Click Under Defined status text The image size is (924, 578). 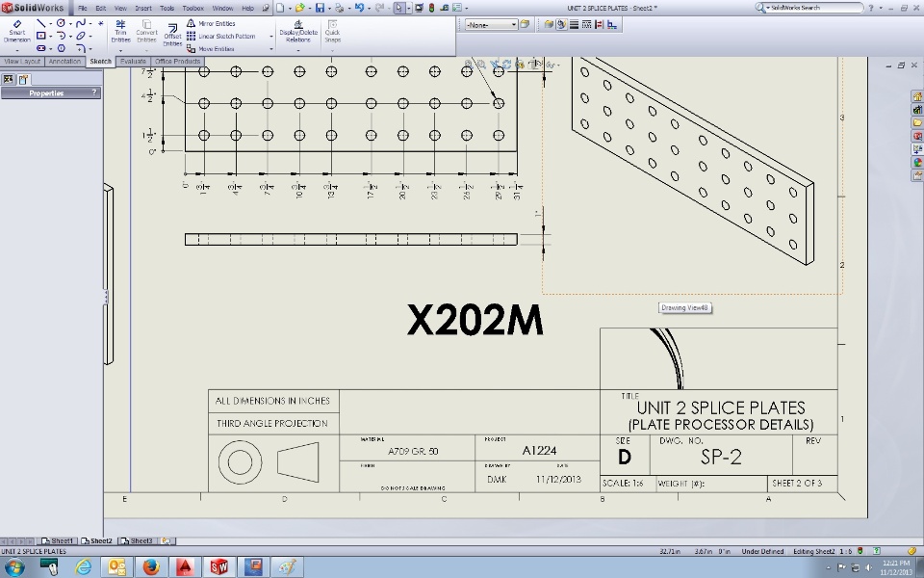click(762, 551)
